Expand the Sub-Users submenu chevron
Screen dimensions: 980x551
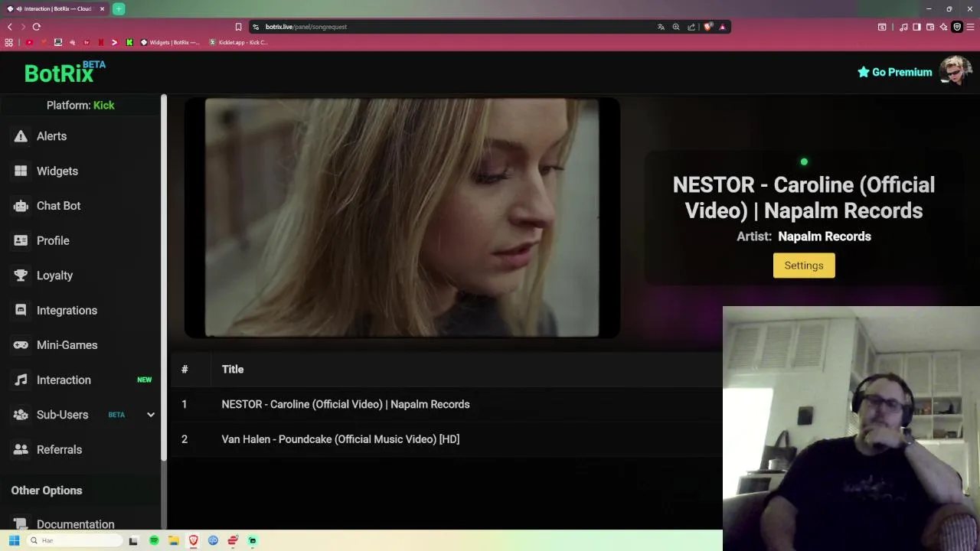pos(151,415)
